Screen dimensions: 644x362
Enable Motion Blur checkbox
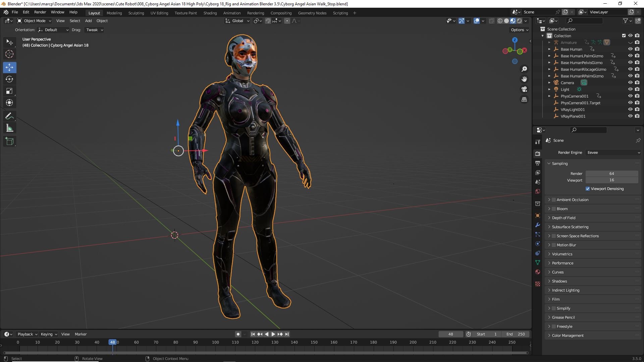click(554, 245)
